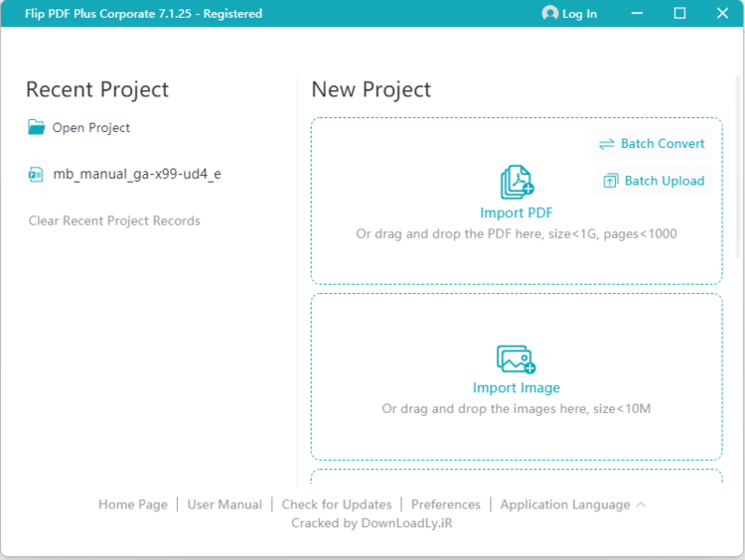
Task: Go to Home Page link
Action: pos(133,504)
